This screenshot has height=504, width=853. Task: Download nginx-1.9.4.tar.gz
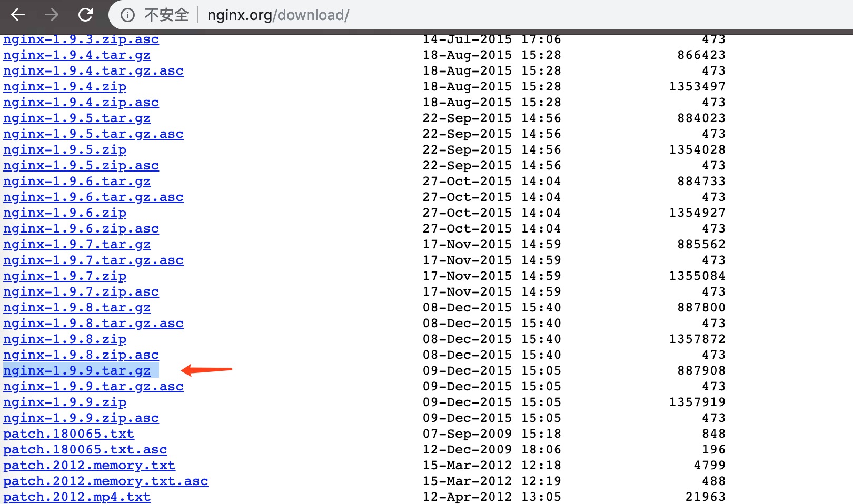(x=77, y=55)
